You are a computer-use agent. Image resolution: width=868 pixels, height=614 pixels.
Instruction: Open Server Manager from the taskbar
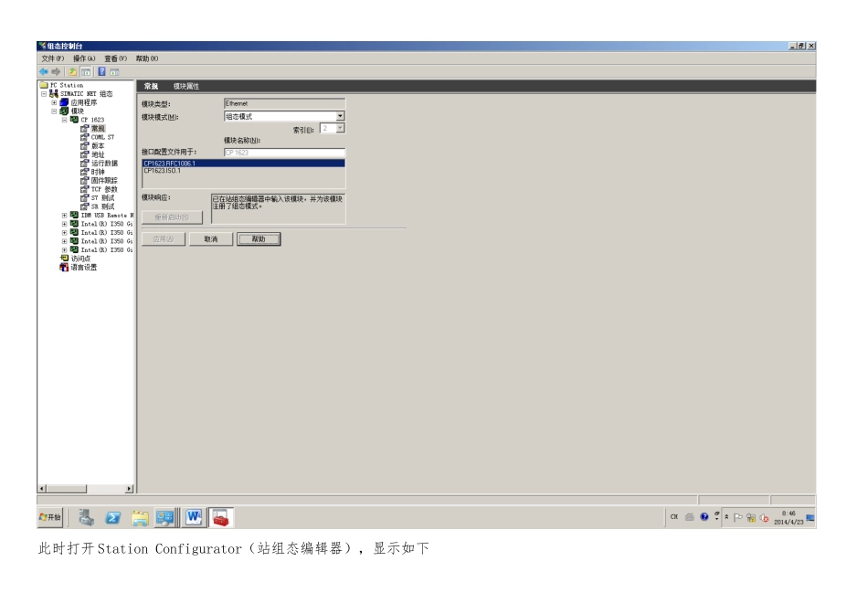point(86,518)
